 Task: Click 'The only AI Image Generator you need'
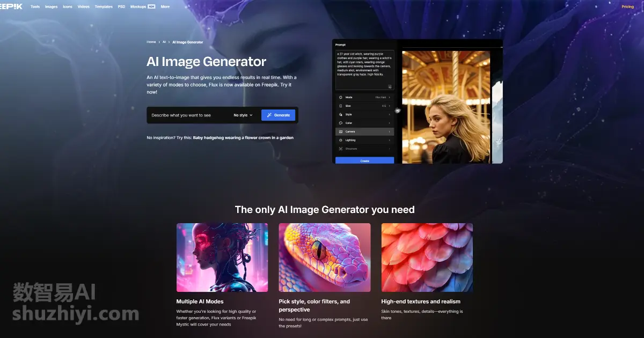[x=325, y=209]
